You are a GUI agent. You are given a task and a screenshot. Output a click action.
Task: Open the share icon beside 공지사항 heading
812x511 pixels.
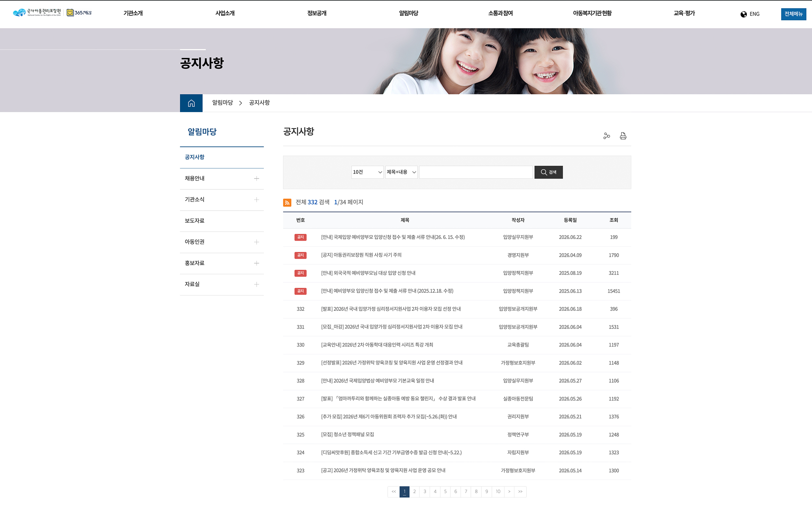point(607,136)
